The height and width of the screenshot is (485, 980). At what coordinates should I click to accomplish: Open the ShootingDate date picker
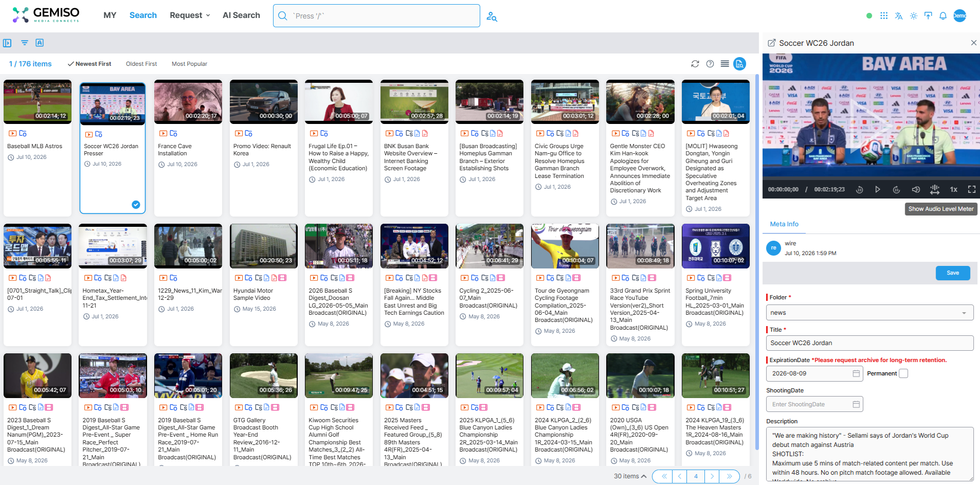pos(856,404)
